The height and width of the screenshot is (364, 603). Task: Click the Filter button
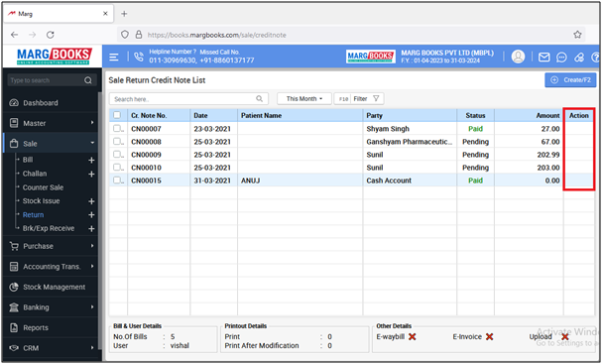point(359,99)
